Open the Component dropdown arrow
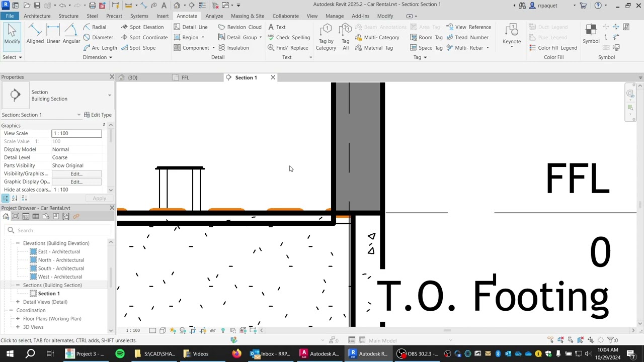Screen dimensions: 644x362 click(213, 48)
